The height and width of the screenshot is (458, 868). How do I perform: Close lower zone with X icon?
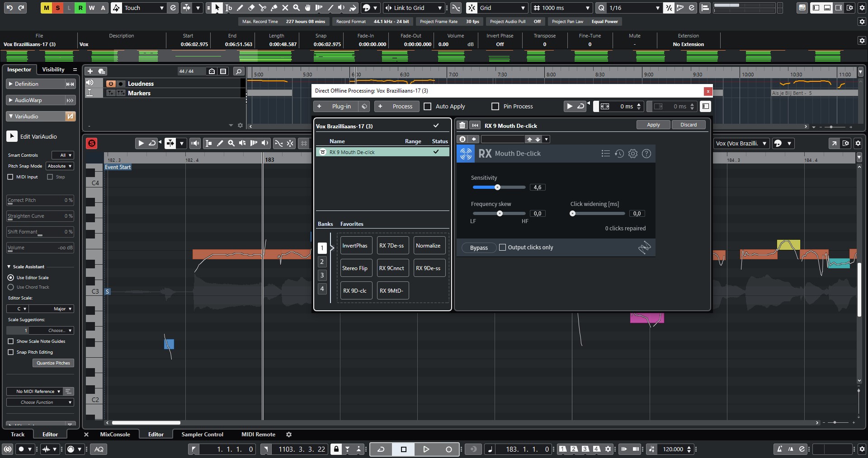86,435
